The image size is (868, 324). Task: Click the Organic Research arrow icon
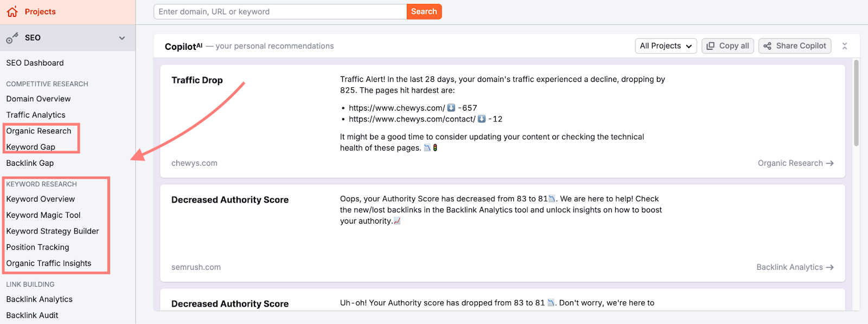[830, 163]
